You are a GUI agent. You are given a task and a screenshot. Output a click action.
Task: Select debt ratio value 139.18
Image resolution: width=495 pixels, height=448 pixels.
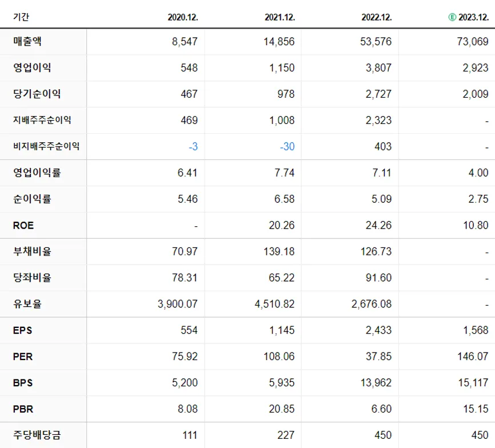pyautogui.click(x=279, y=251)
